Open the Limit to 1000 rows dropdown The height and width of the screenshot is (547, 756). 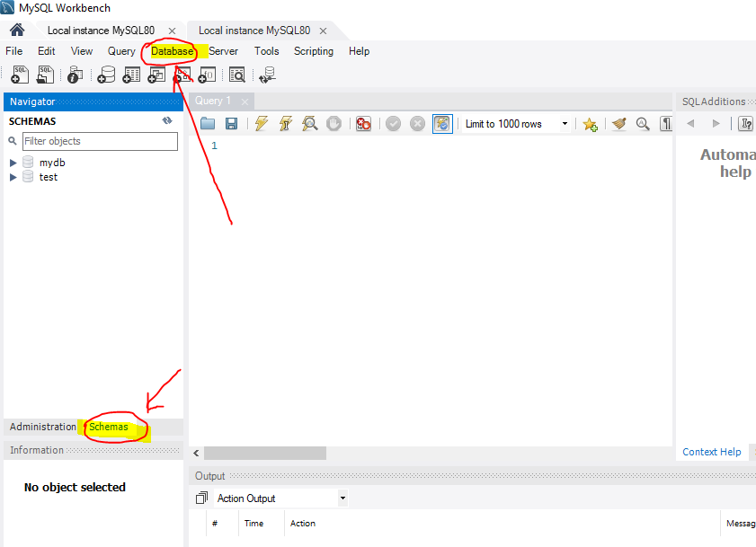click(x=564, y=123)
